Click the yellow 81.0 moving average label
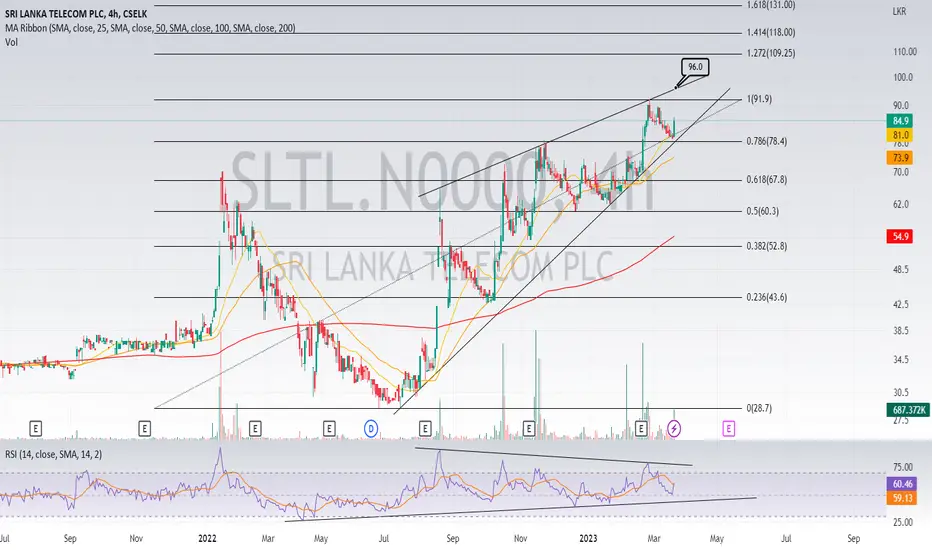The image size is (932, 550). (900, 136)
